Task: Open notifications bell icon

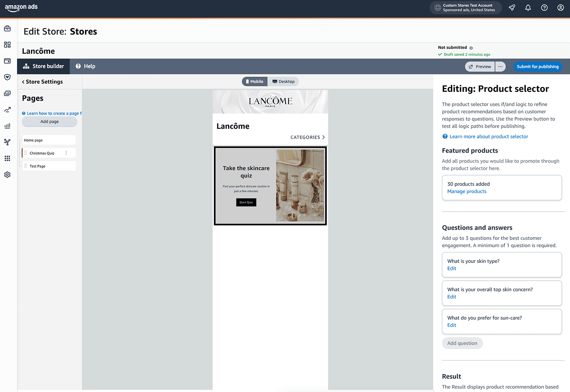Action: coord(528,8)
